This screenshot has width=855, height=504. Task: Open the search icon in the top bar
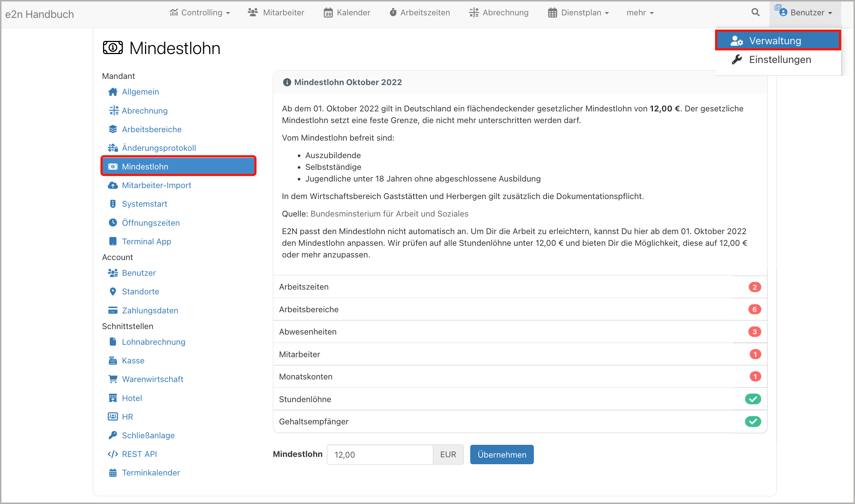755,12
